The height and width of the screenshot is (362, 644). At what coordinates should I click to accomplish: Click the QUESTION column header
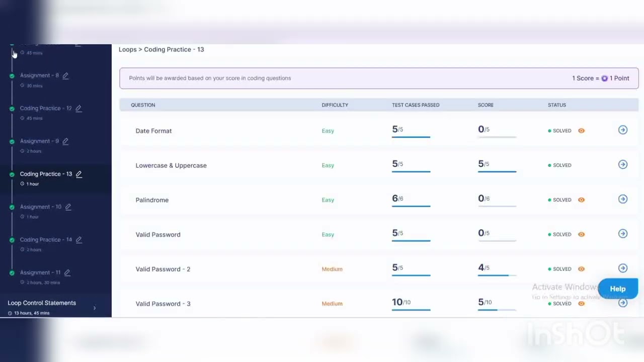(x=143, y=105)
